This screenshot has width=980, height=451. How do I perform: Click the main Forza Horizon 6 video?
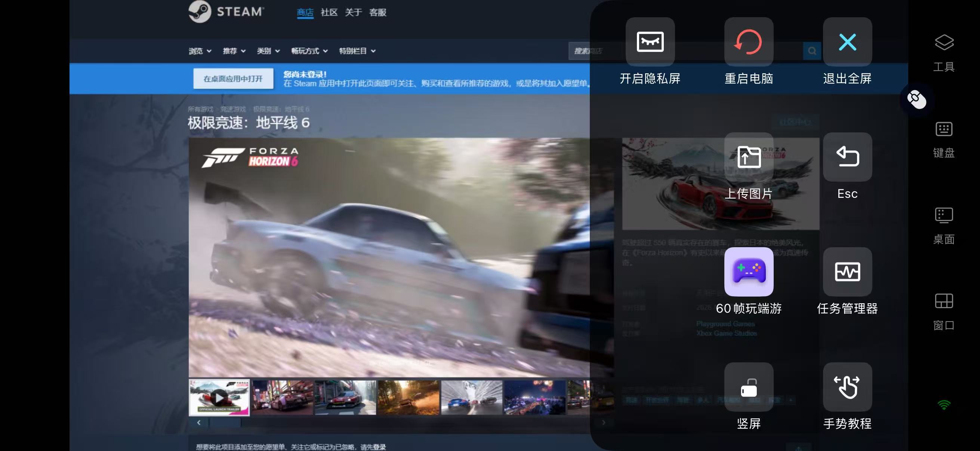click(x=401, y=257)
